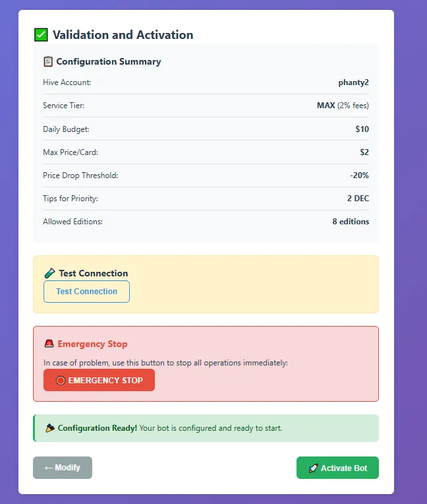Screen dimensions: 427x504
Task: Launch the bot with Activate Bot
Action: pyautogui.click(x=337, y=468)
